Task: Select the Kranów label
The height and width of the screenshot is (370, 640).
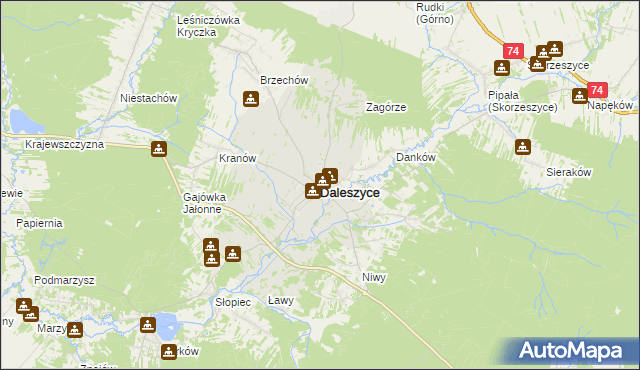Action: coord(238,158)
